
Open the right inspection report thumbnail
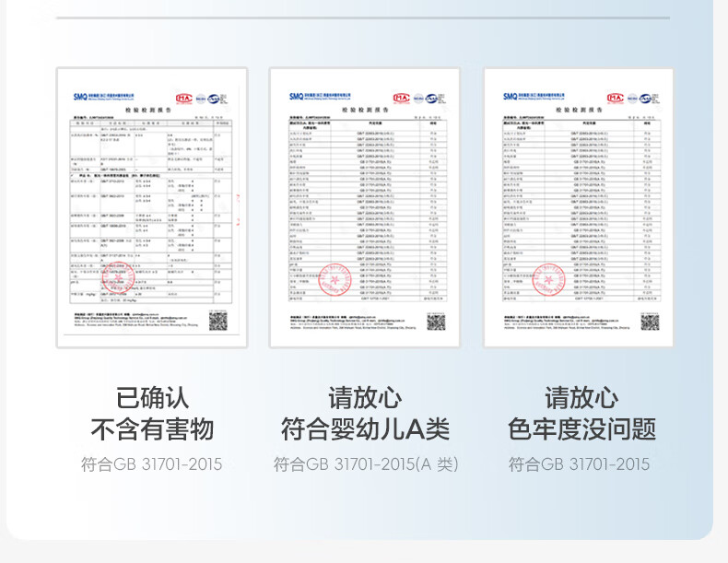(x=579, y=207)
